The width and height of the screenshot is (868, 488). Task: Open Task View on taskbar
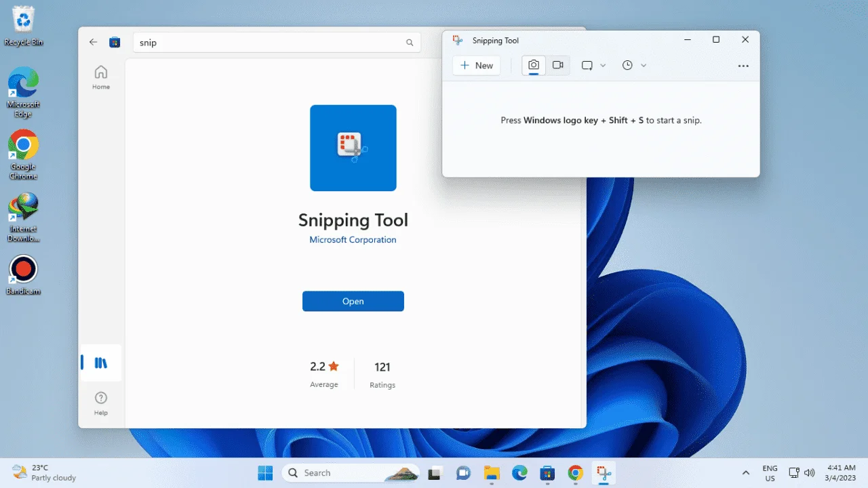click(x=435, y=472)
